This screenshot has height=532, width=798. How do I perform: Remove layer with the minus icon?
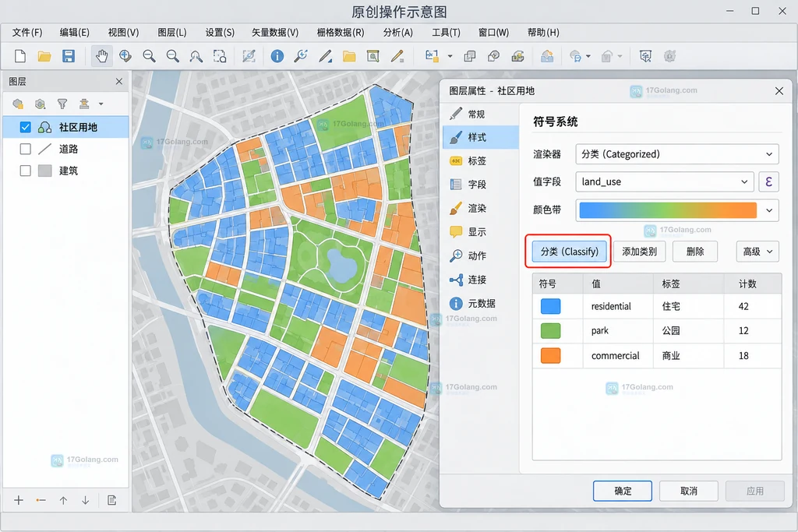(x=41, y=501)
